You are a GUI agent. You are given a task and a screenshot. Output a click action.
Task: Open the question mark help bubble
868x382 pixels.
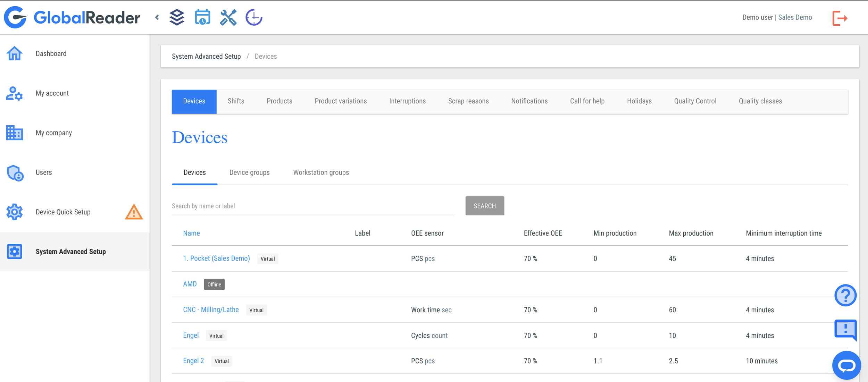[x=845, y=295]
